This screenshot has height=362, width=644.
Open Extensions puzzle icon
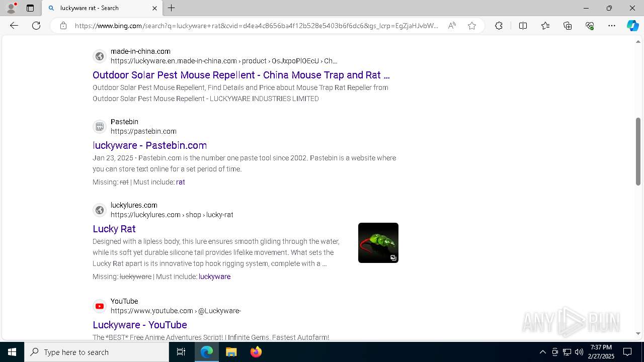pyautogui.click(x=499, y=26)
